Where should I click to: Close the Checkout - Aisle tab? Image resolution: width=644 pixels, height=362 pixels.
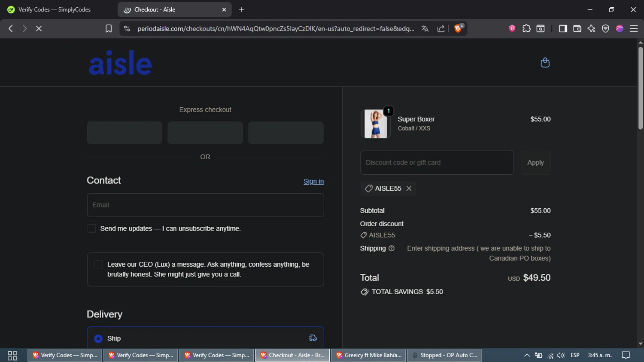224,9
